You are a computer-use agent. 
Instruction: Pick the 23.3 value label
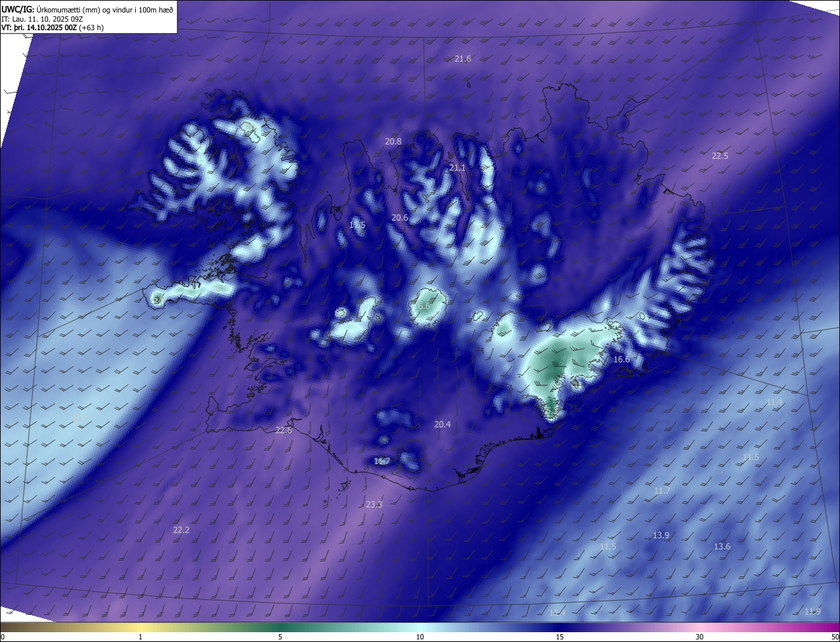pos(374,505)
